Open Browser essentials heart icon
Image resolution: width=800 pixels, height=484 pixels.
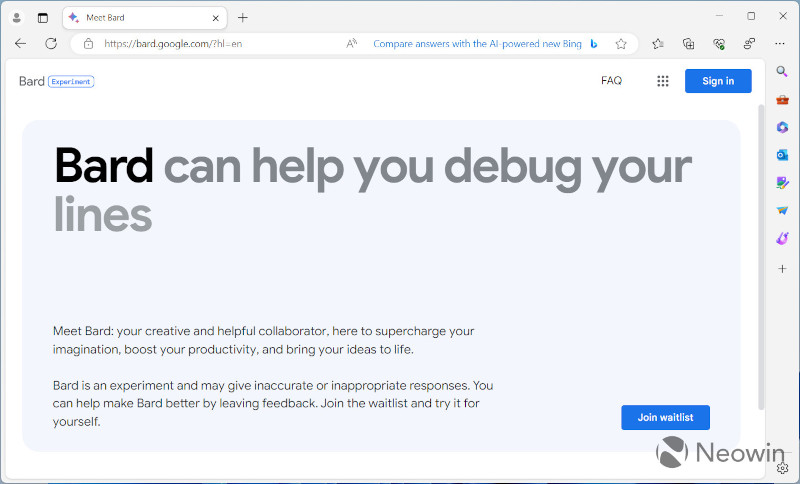719,44
